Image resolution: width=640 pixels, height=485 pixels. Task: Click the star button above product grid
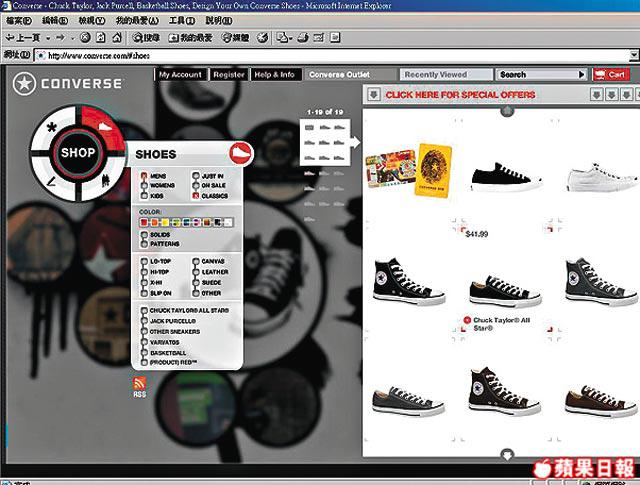[x=507, y=111]
